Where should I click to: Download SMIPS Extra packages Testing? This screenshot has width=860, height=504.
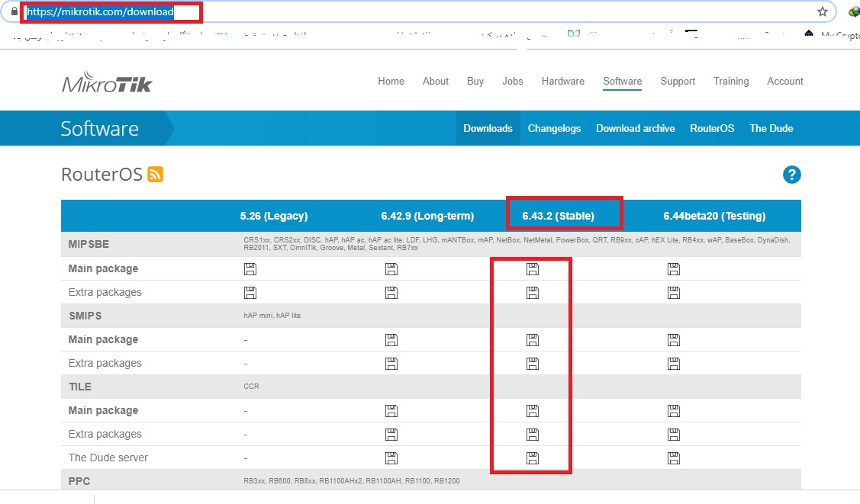coord(674,364)
